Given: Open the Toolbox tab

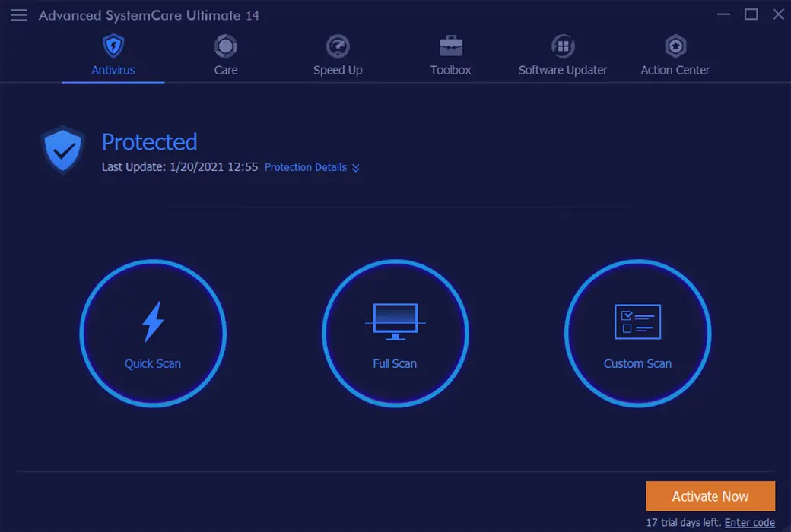Looking at the screenshot, I should (450, 57).
